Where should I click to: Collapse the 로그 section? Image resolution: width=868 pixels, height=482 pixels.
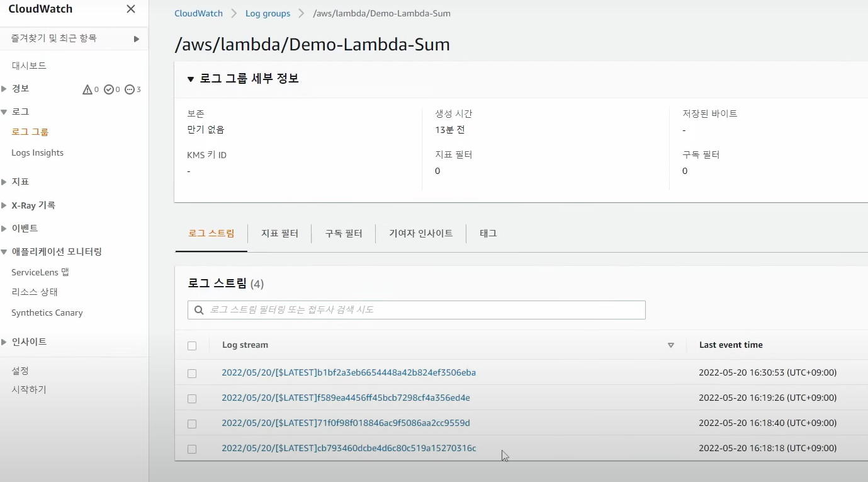[4, 112]
